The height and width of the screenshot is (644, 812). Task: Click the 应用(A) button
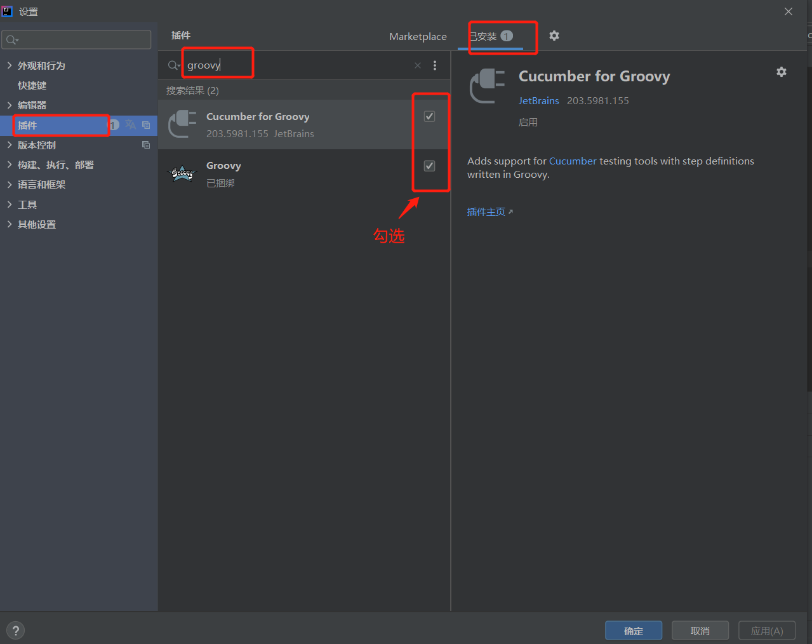[x=767, y=631]
